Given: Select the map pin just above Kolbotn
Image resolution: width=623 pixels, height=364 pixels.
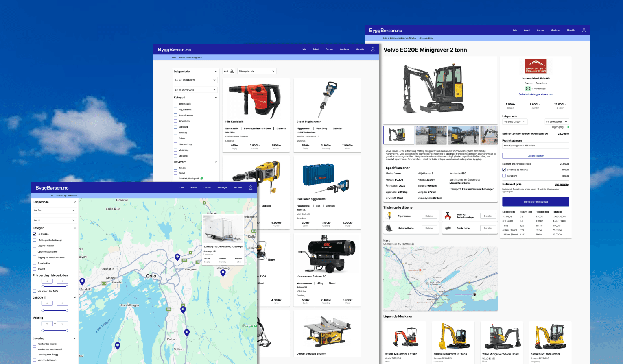Looking at the screenshot, I should pos(187,333).
